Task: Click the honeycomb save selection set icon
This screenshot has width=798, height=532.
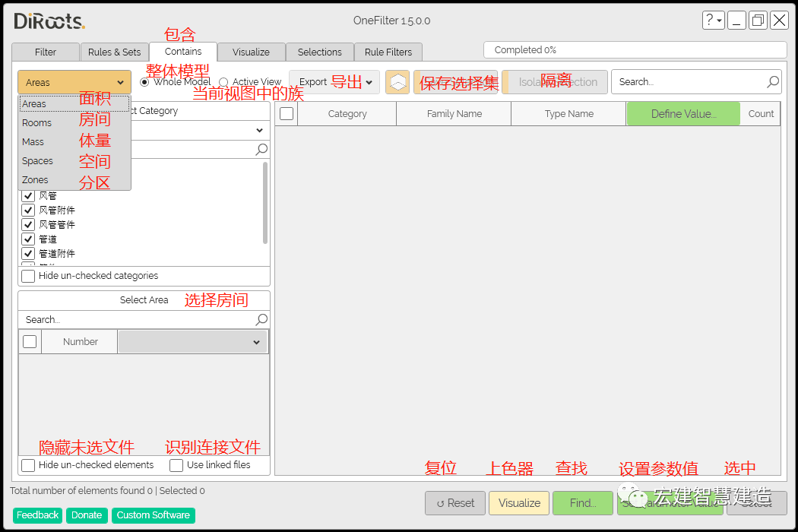Action: (x=397, y=81)
